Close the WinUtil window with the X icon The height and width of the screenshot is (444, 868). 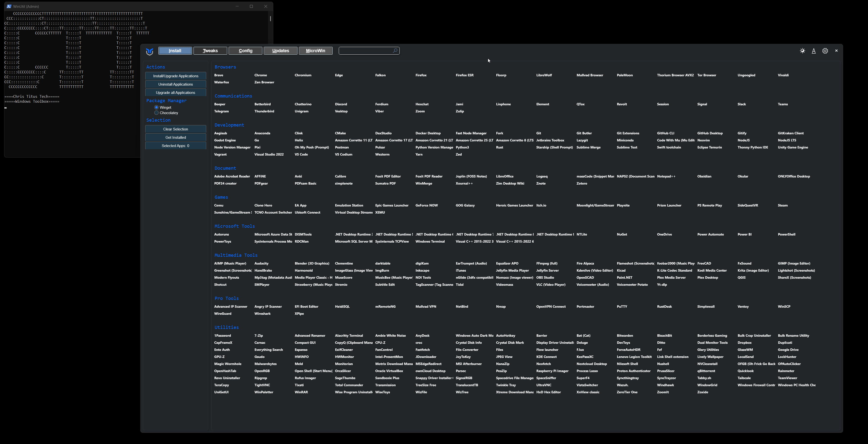pos(836,50)
